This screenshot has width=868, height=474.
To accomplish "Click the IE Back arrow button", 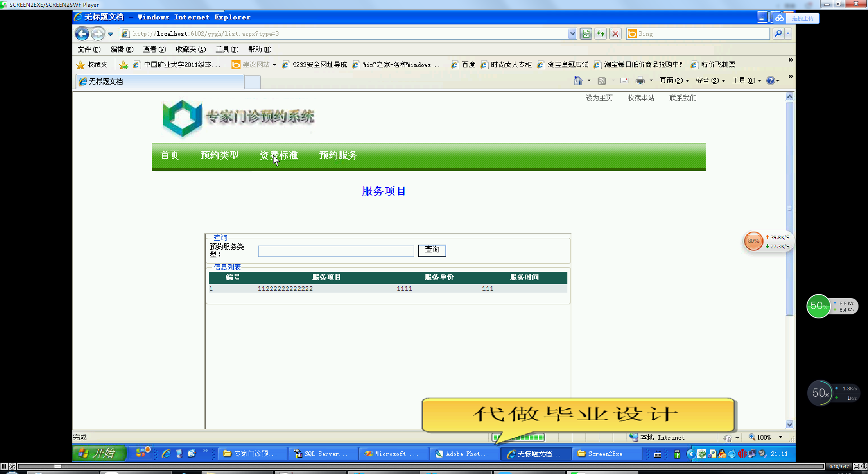I will [82, 33].
